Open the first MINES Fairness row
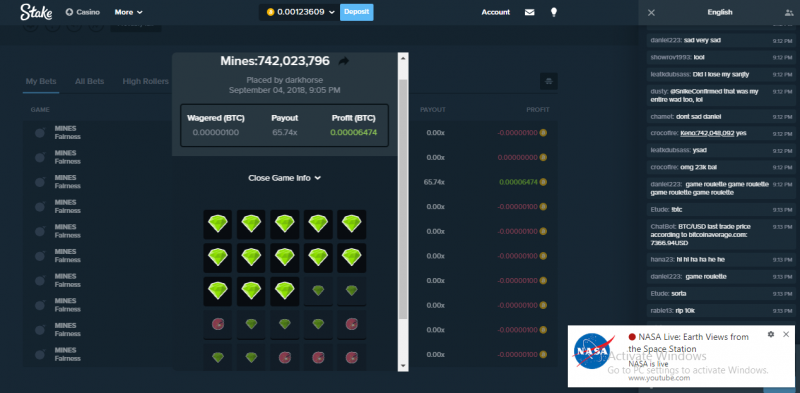 tap(68, 133)
